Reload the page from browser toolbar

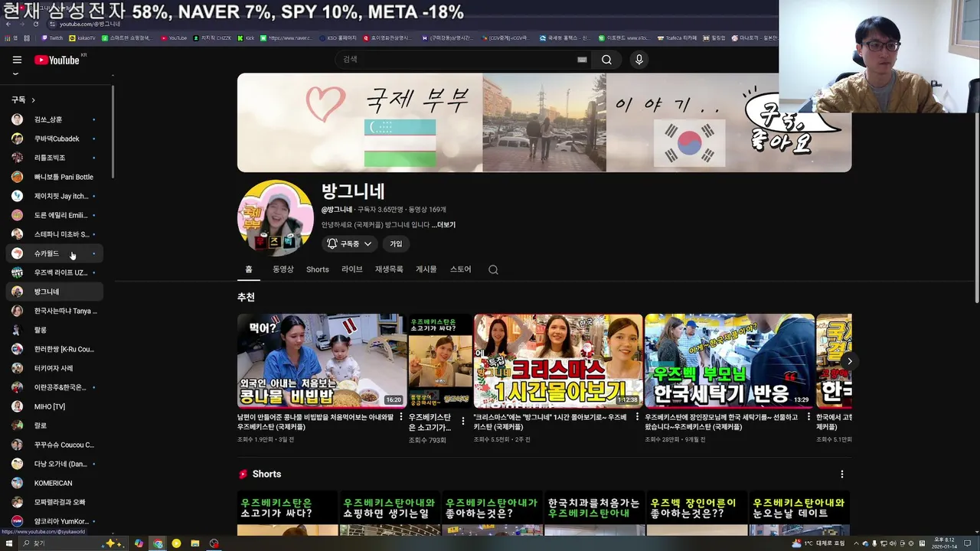(x=36, y=24)
